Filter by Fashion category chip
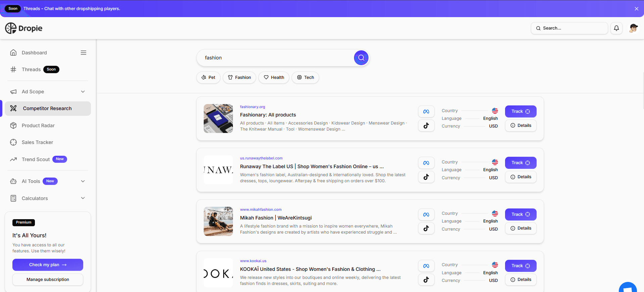The height and width of the screenshot is (292, 644). 239,78
